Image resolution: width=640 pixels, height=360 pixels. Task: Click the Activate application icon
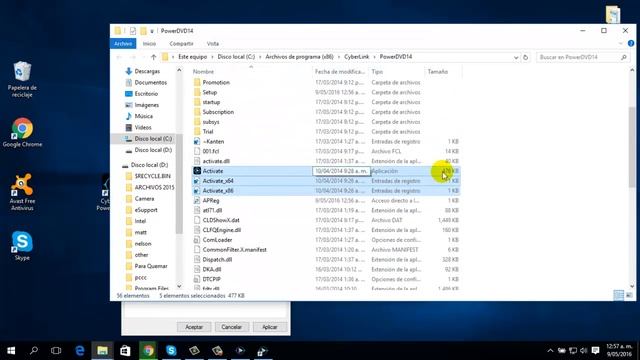coord(197,171)
